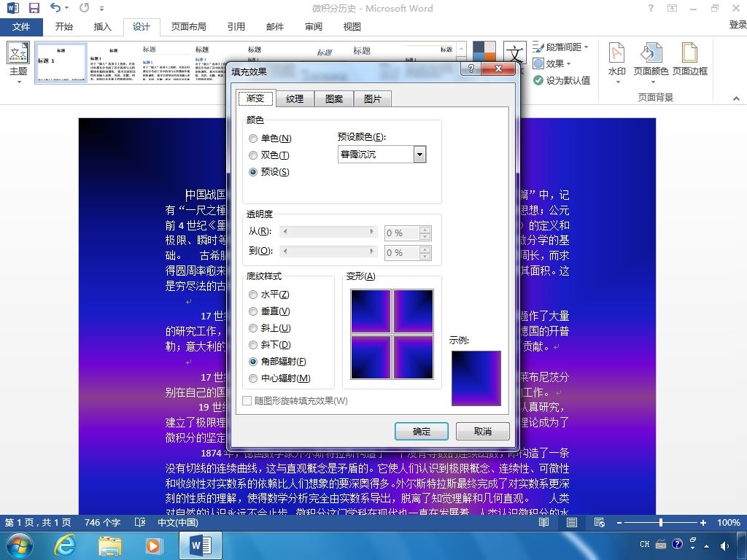Click the Word taskbar icon

(x=201, y=545)
